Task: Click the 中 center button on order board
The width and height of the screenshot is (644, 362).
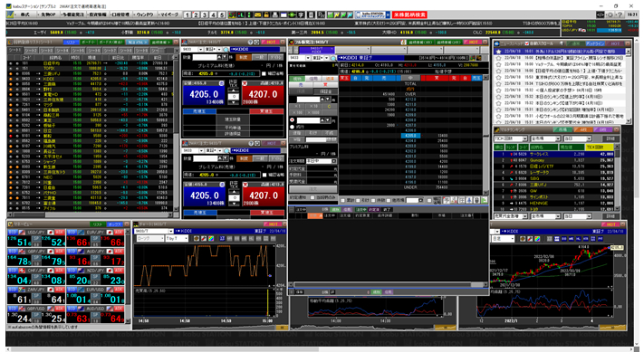Action: click(x=410, y=78)
